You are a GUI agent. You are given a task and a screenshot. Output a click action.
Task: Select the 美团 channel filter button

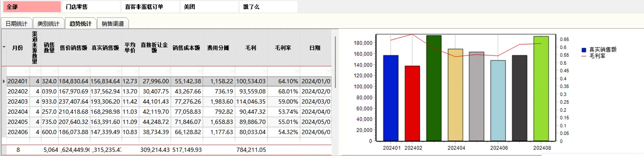[x=209, y=7]
